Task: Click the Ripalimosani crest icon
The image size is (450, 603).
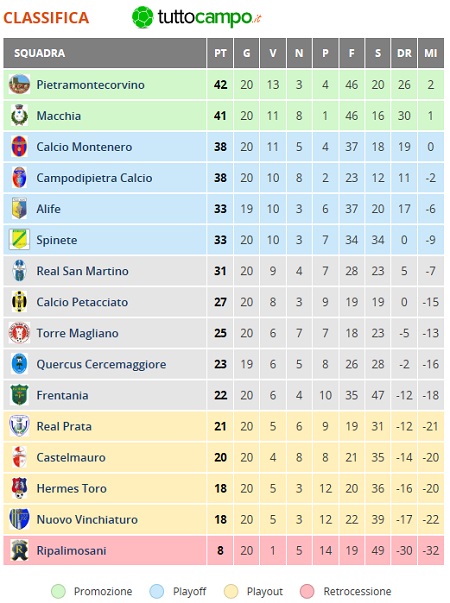Action: click(x=19, y=550)
